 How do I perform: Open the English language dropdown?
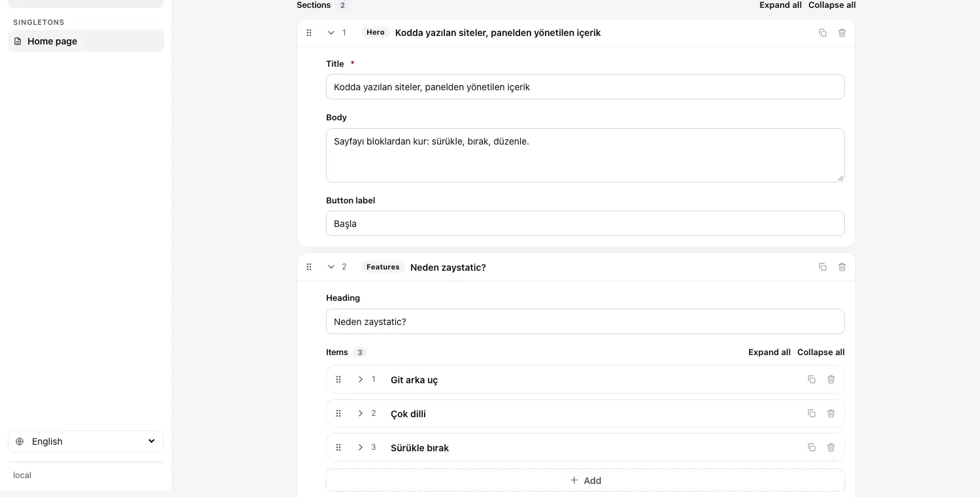coord(86,441)
